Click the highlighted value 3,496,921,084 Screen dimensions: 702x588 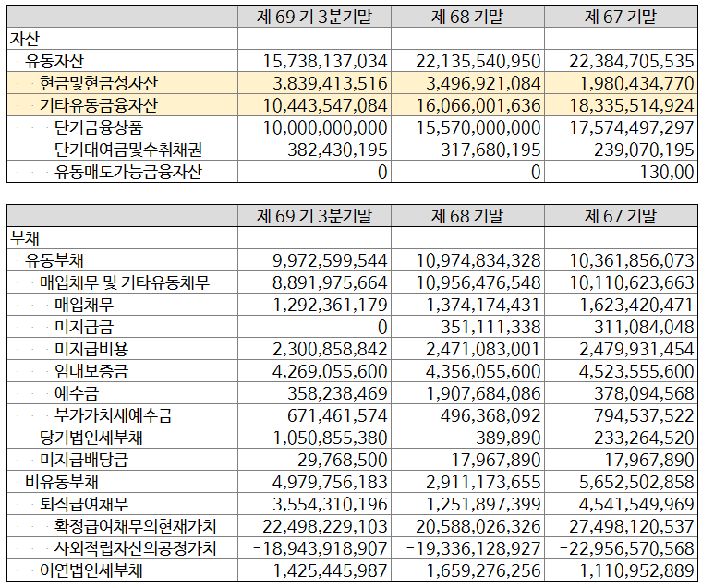tap(483, 83)
